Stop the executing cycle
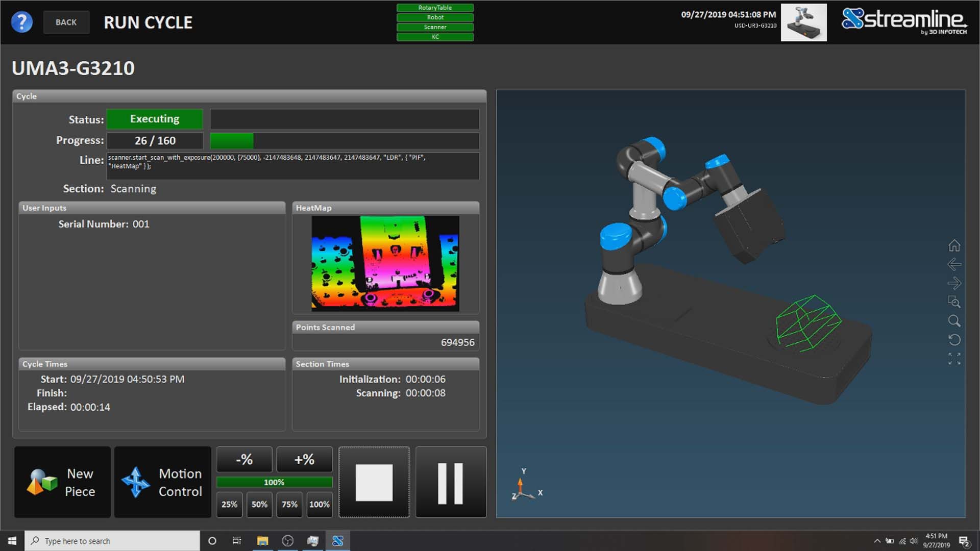Viewport: 980px width, 551px height. (374, 482)
